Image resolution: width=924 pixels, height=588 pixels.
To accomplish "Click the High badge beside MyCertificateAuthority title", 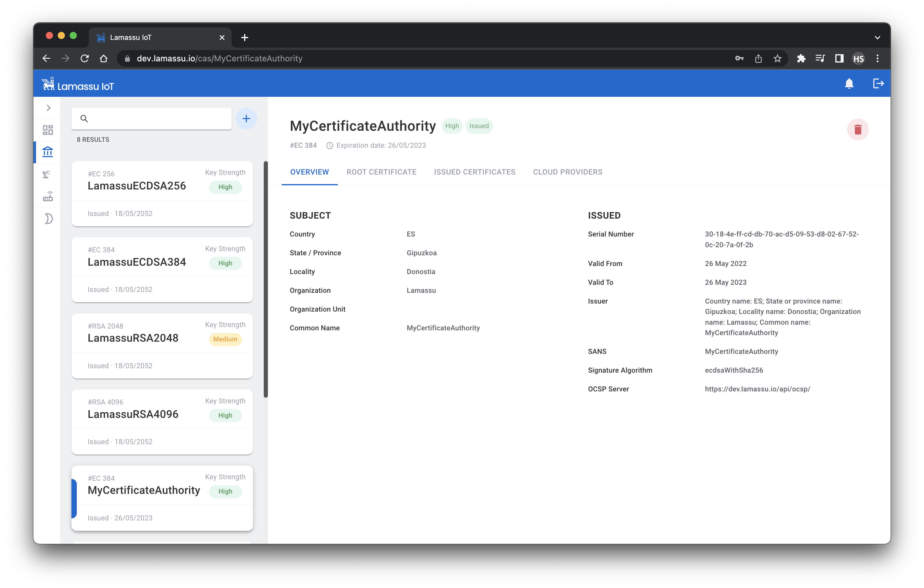I will coord(452,126).
